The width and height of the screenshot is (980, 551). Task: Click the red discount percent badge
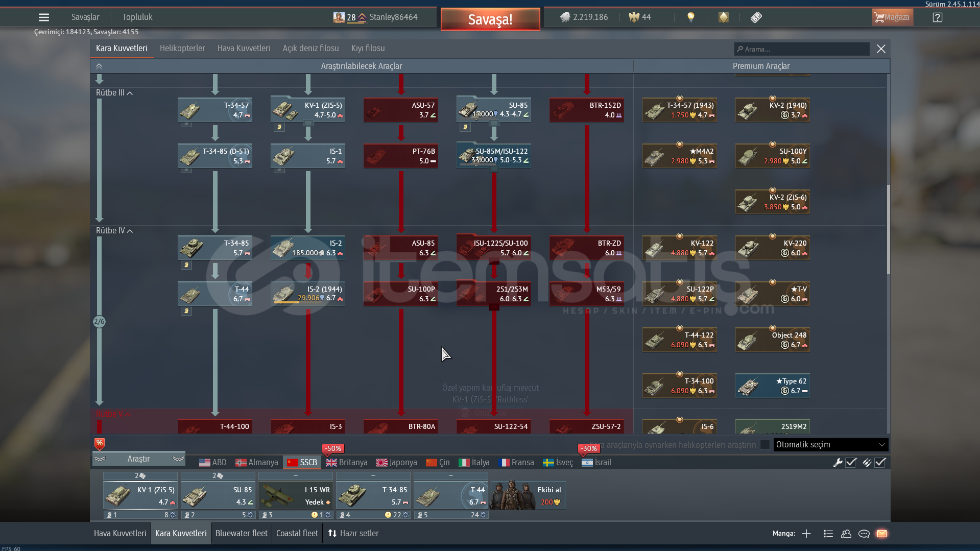coord(100,444)
